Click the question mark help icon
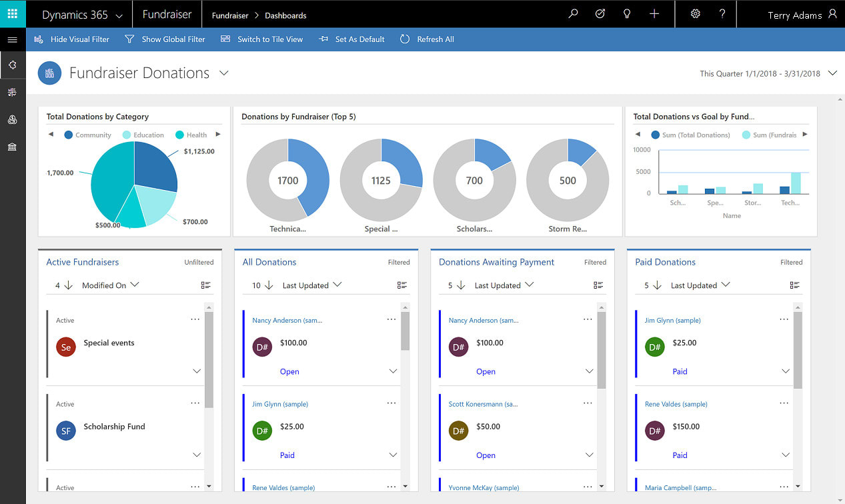The height and width of the screenshot is (504, 845). (x=722, y=14)
